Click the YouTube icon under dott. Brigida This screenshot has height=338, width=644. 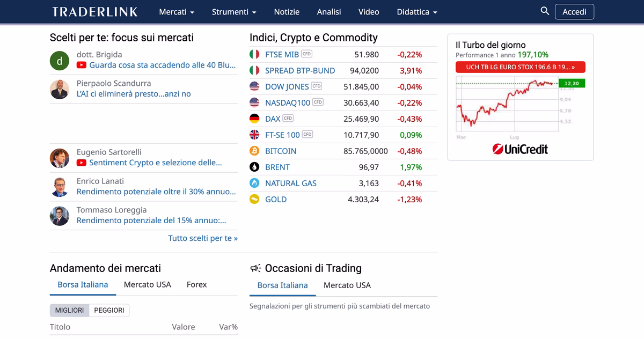[82, 65]
